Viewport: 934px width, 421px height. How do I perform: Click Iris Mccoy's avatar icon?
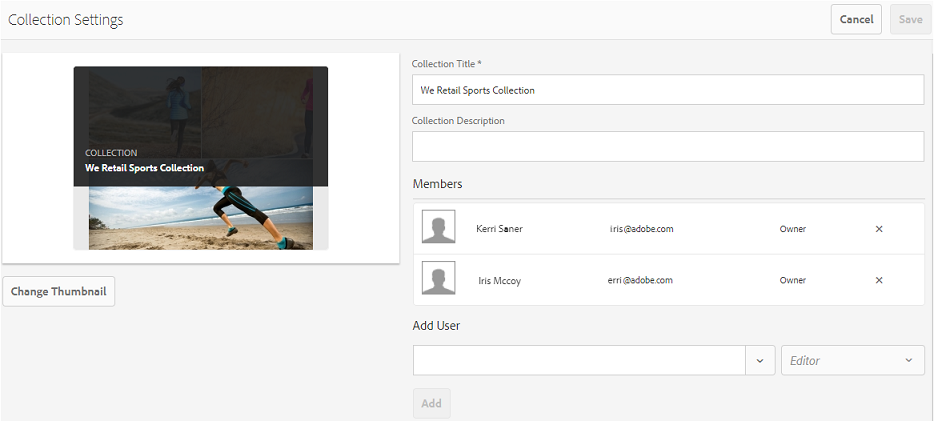click(438, 277)
